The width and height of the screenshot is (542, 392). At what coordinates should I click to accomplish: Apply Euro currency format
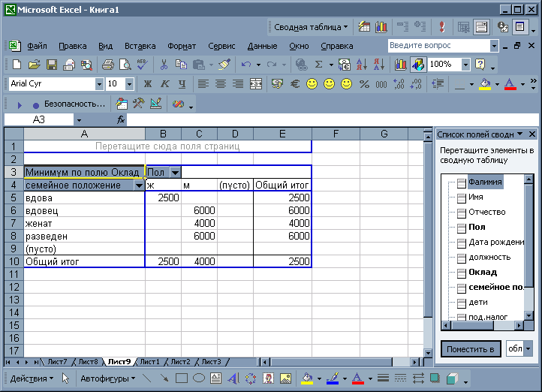(x=295, y=83)
